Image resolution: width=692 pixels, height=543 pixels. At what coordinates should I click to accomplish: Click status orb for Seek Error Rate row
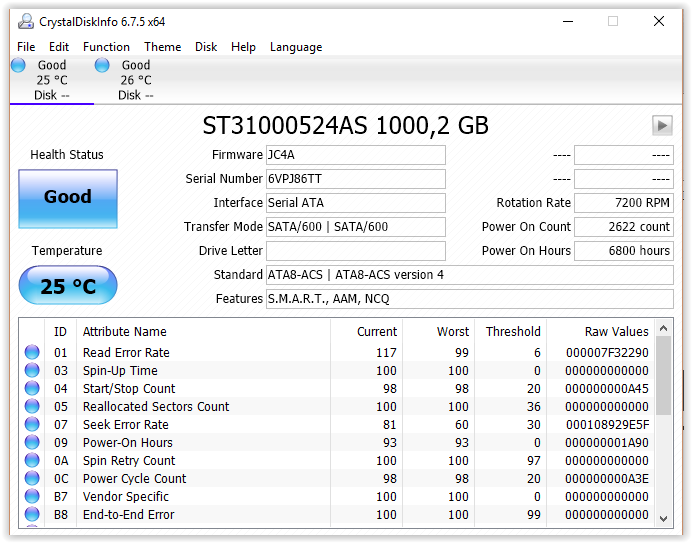tap(32, 424)
